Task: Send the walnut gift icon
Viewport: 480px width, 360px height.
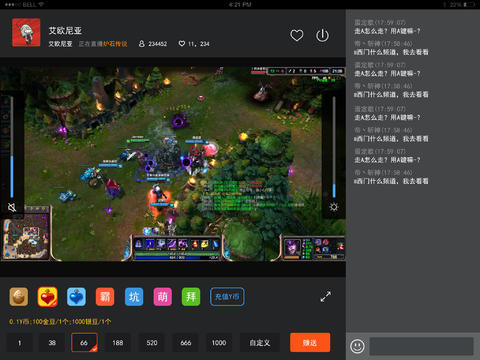Action: [19, 297]
